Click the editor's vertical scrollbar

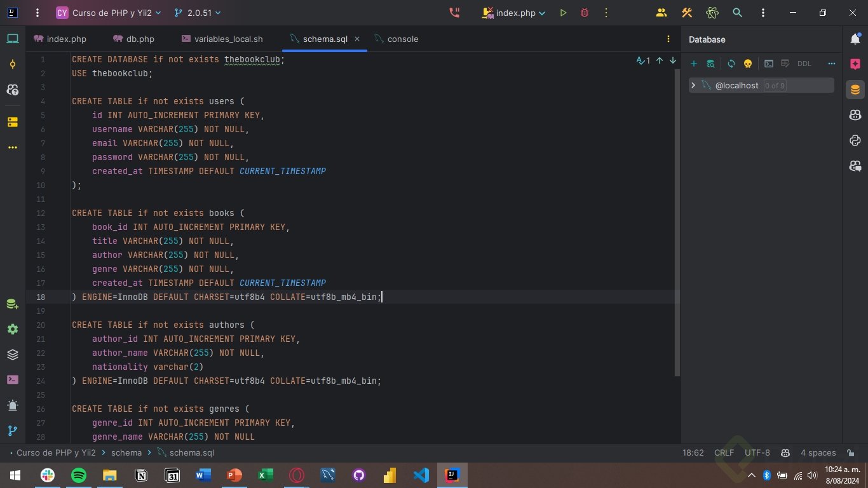[676, 222]
